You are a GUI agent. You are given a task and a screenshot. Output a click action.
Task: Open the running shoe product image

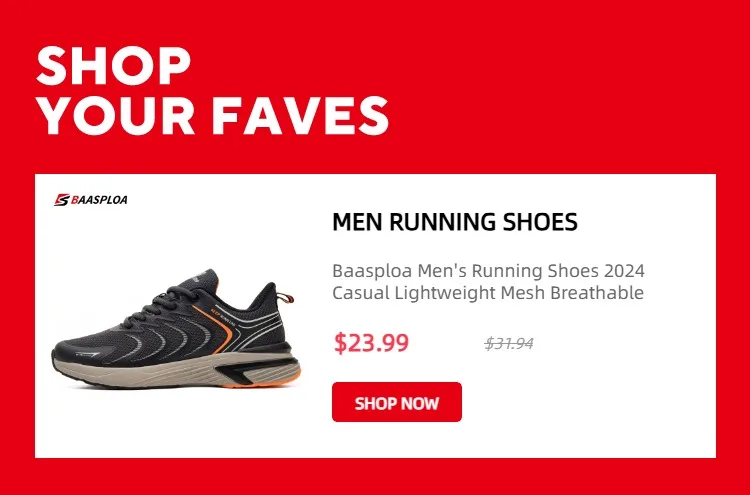[x=176, y=328]
